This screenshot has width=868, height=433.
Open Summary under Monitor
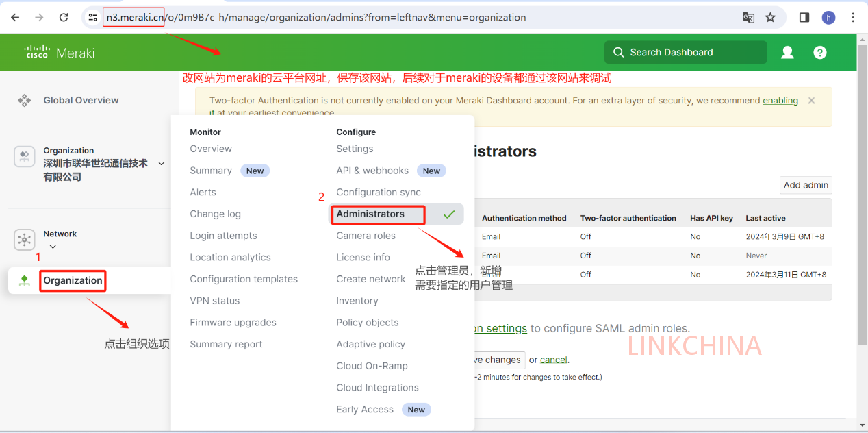tap(211, 171)
